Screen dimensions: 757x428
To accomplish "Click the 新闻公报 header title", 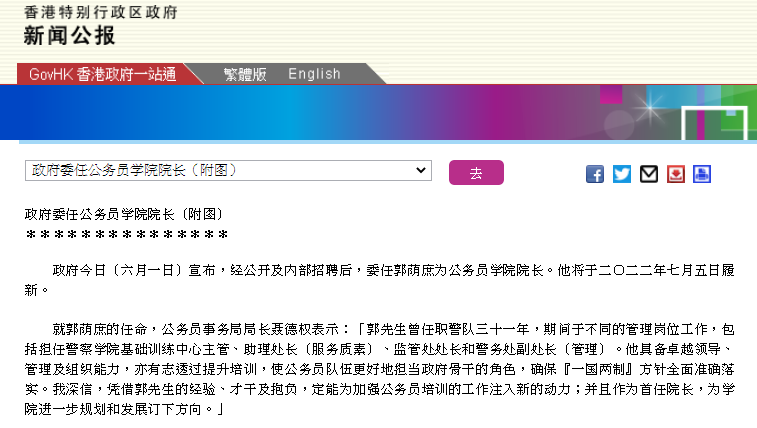I will click(70, 36).
